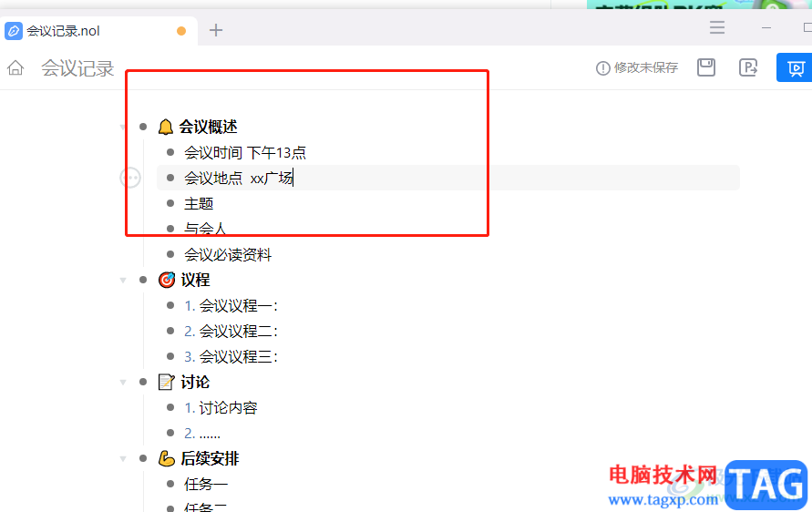Click the 会议记录.nol tab app icon

coord(14,31)
